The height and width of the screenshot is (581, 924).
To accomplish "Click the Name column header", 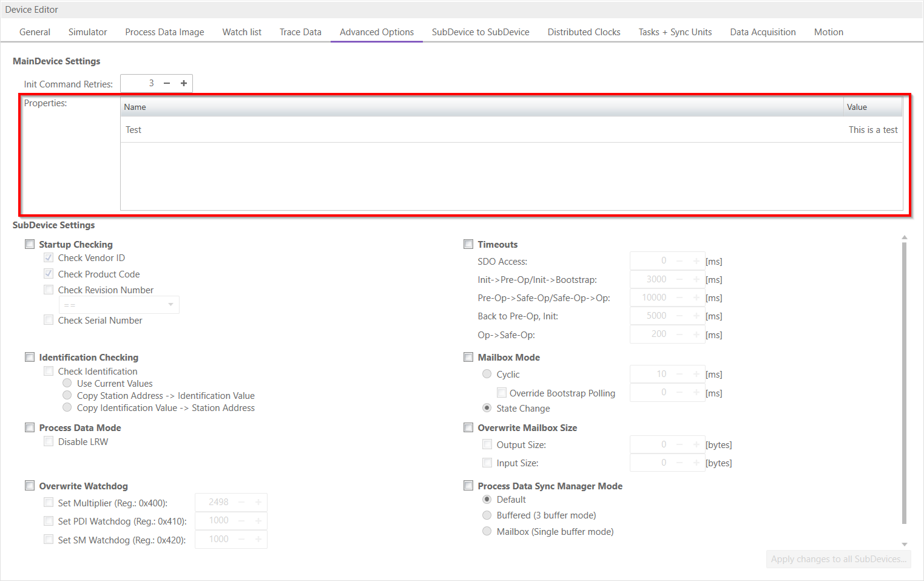I will click(x=481, y=107).
